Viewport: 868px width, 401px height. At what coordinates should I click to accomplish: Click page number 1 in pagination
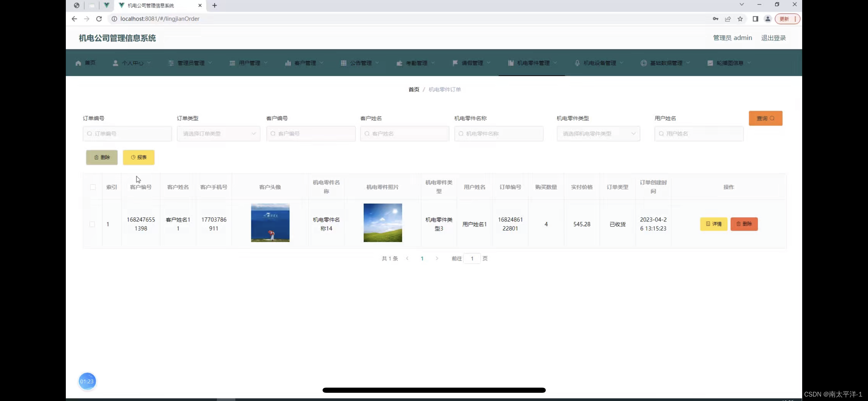tap(422, 259)
